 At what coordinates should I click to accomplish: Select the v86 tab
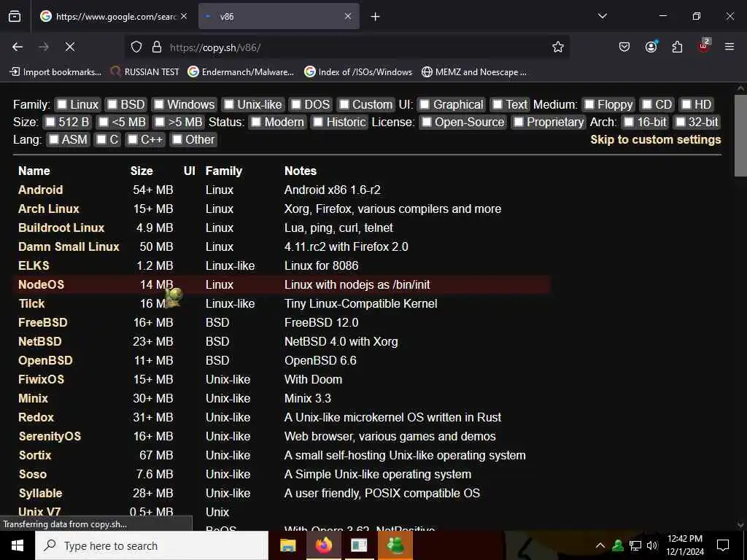click(279, 16)
